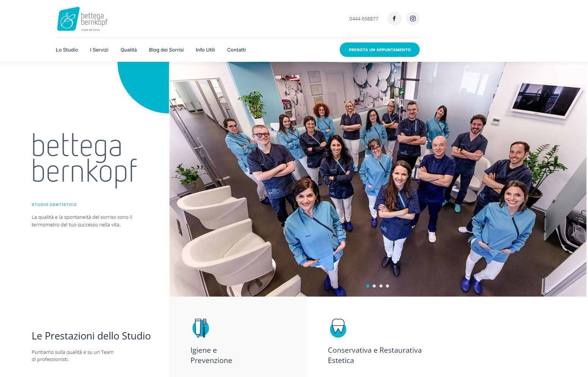The height and width of the screenshot is (377, 588).
Task: Expand the Info Utili menu
Action: coord(205,50)
